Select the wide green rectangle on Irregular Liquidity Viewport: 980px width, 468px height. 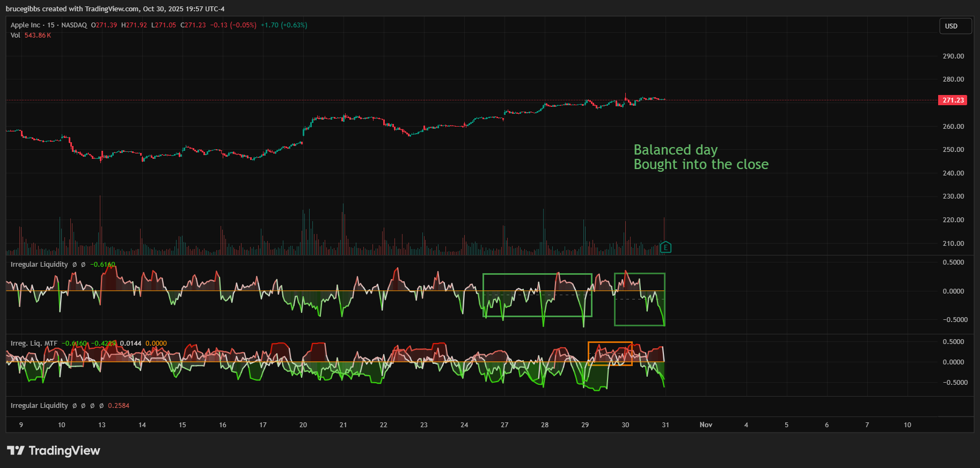pyautogui.click(x=537, y=274)
